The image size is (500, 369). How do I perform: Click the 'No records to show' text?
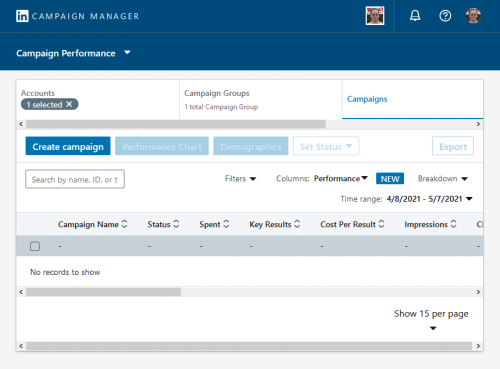pos(65,272)
